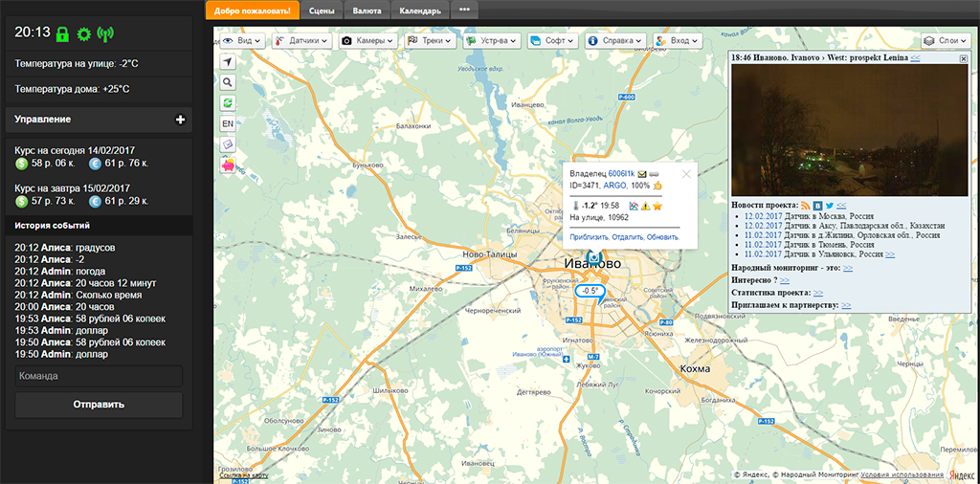Expand Народный мониторинг - это >> link
The image size is (980, 484).
848,268
